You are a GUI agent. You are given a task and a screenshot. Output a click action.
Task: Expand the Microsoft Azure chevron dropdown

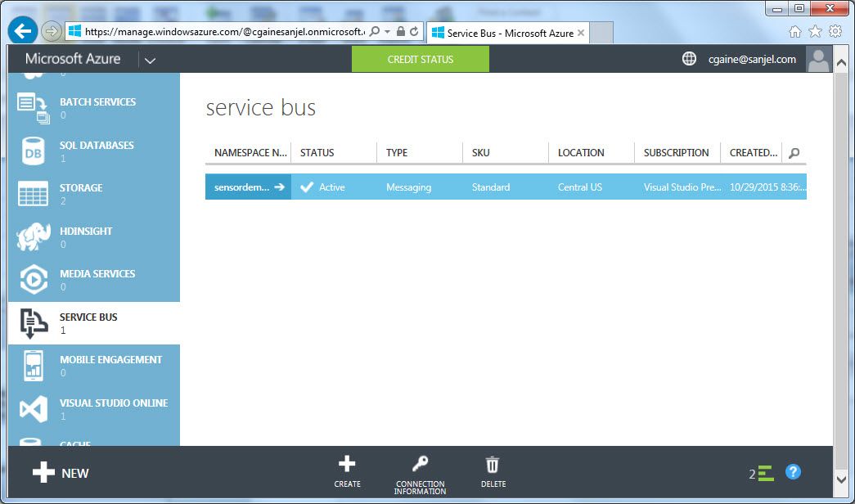click(x=150, y=60)
